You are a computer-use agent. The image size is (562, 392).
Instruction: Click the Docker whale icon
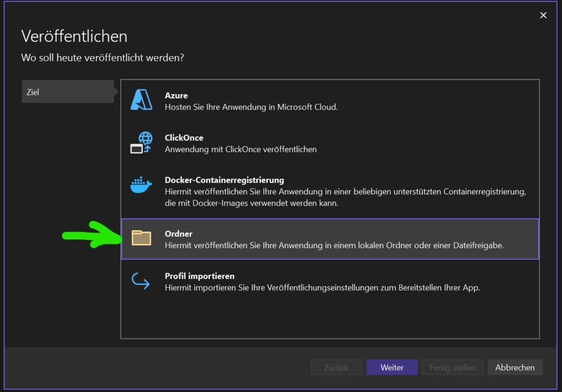(x=141, y=185)
